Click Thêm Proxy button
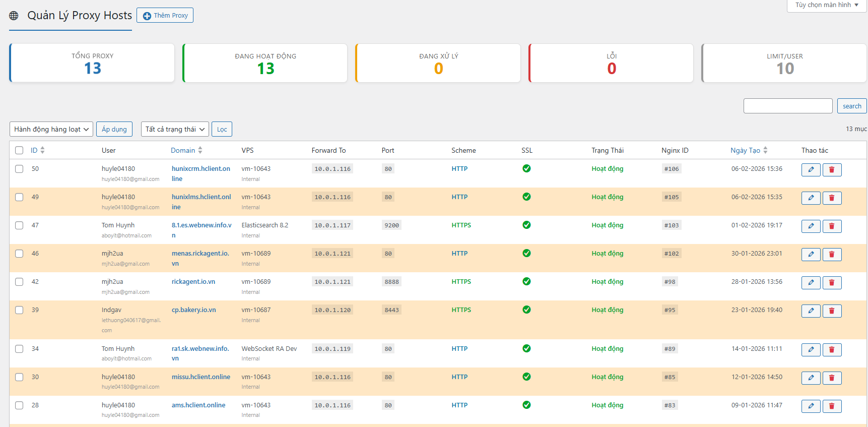The height and width of the screenshot is (427, 868). tap(165, 16)
